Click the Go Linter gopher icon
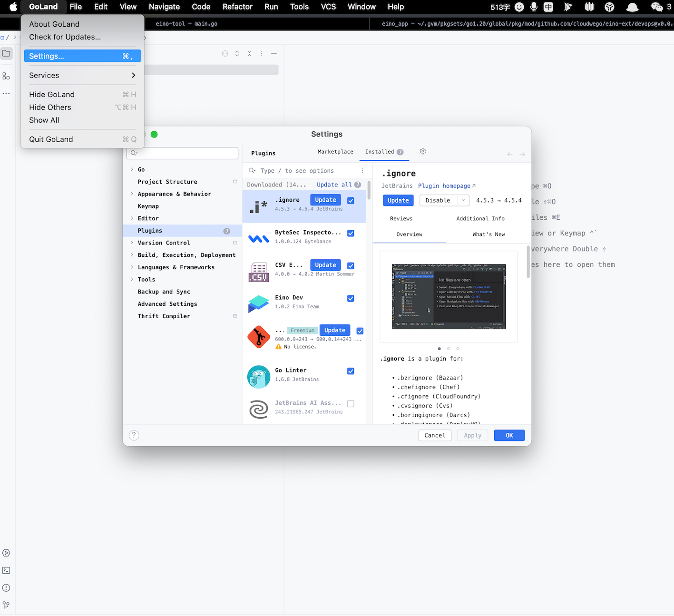 258,377
